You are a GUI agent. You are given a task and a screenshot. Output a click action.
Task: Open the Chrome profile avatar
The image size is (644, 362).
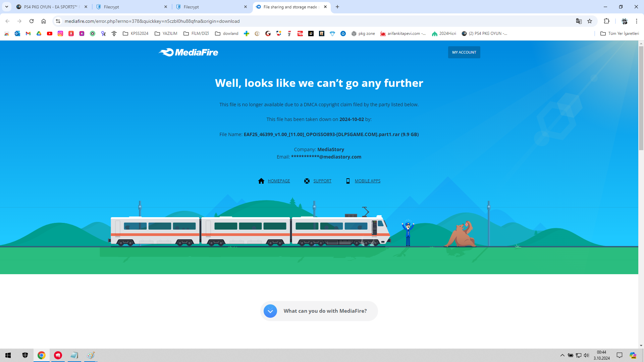pyautogui.click(x=625, y=21)
